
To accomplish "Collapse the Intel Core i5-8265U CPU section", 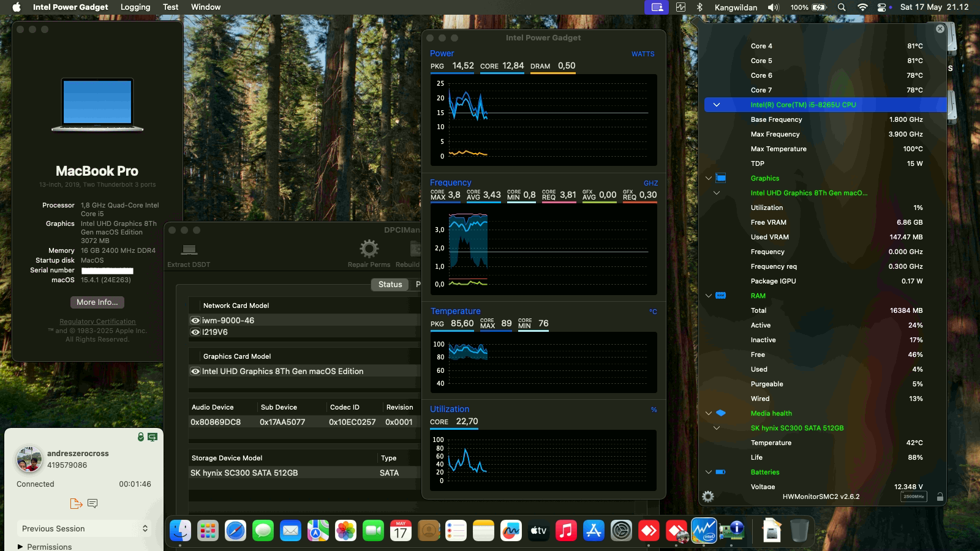I will tap(717, 105).
